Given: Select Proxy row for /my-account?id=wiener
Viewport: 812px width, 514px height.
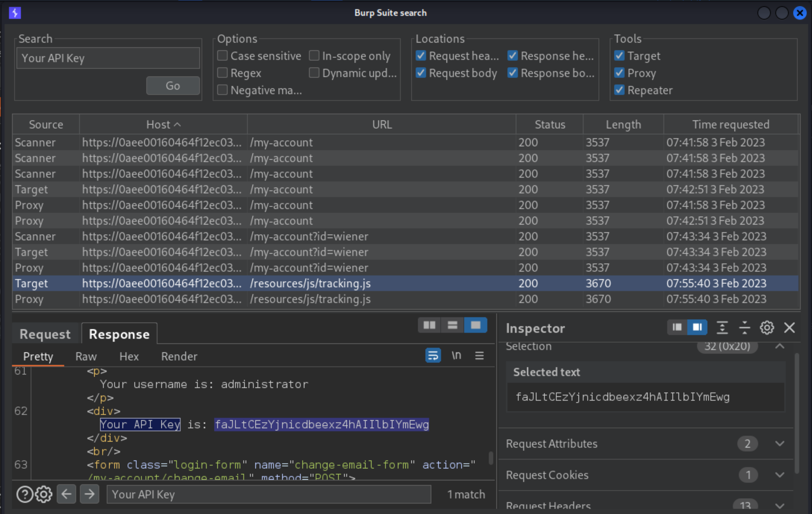Looking at the screenshot, I should pos(406,268).
